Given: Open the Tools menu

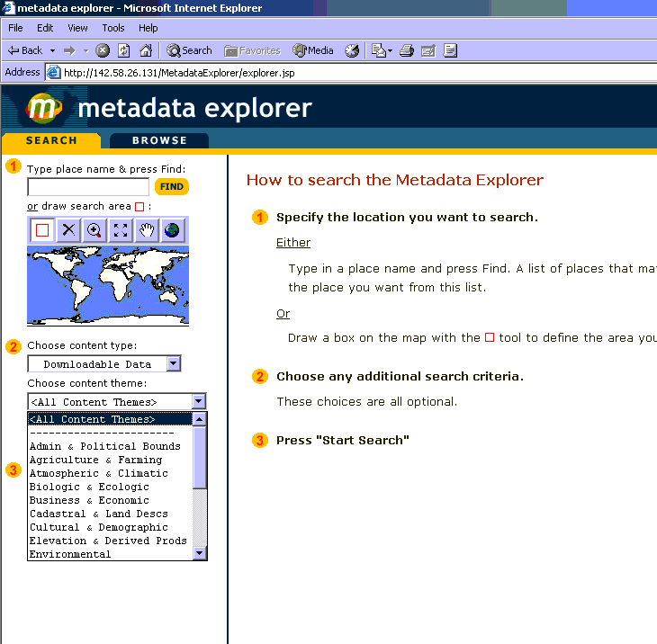Looking at the screenshot, I should (x=113, y=28).
